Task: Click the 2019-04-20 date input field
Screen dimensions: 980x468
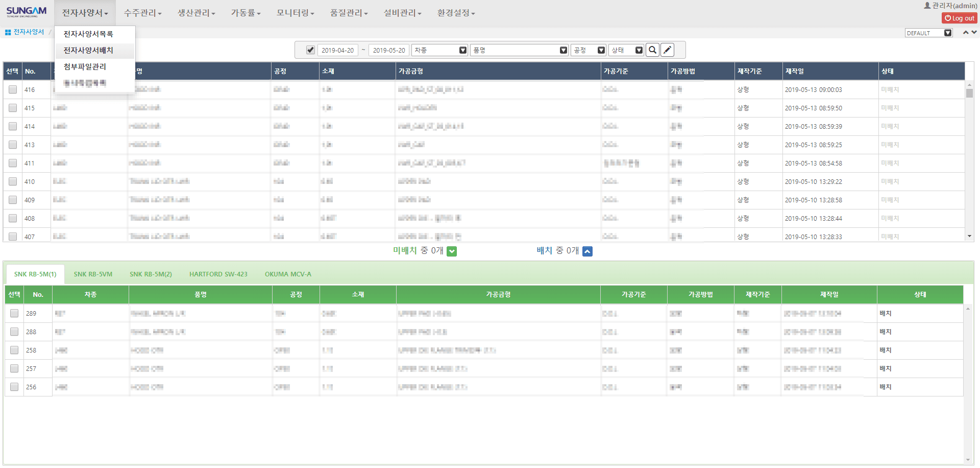Action: coord(338,50)
